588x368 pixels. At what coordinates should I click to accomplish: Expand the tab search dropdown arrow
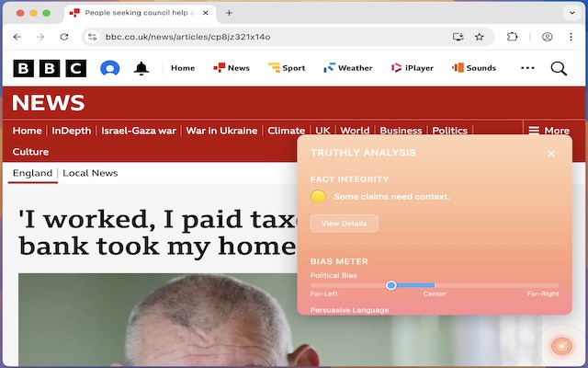(x=572, y=13)
